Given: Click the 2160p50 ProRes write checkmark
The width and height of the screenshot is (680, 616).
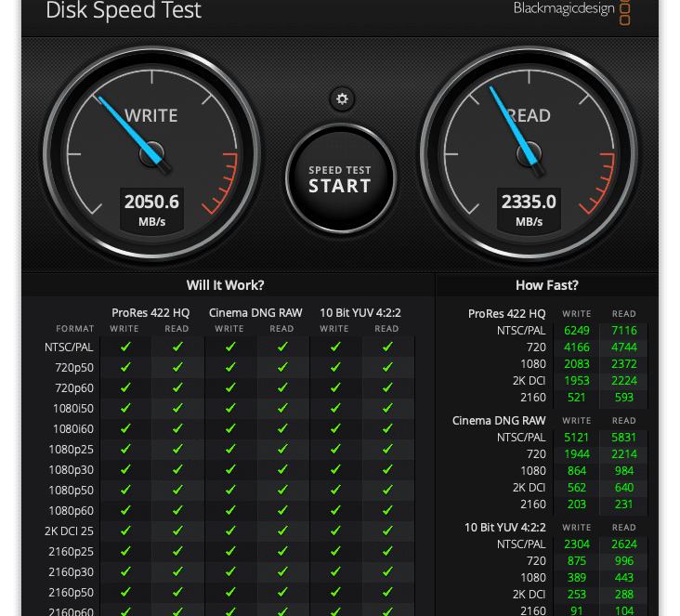Looking at the screenshot, I should (x=125, y=592).
